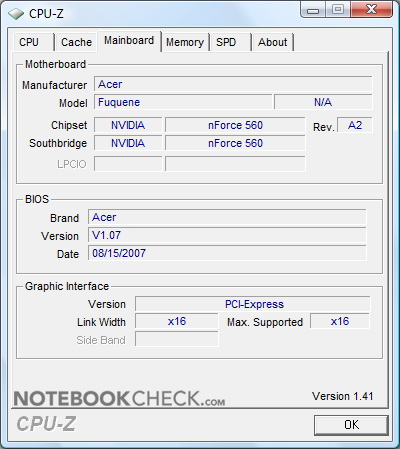Click the Max. Supported x16 field
This screenshot has width=400, height=449.
(x=340, y=321)
